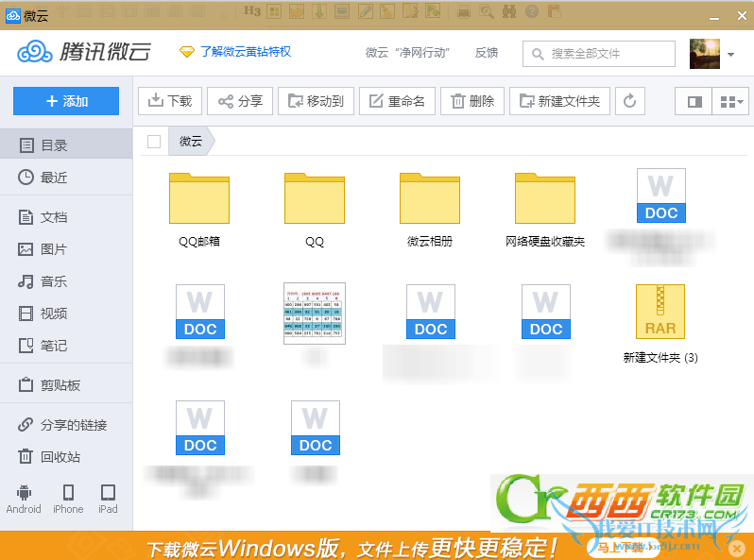
Task: Click the 反馈 feedback link
Action: [487, 52]
